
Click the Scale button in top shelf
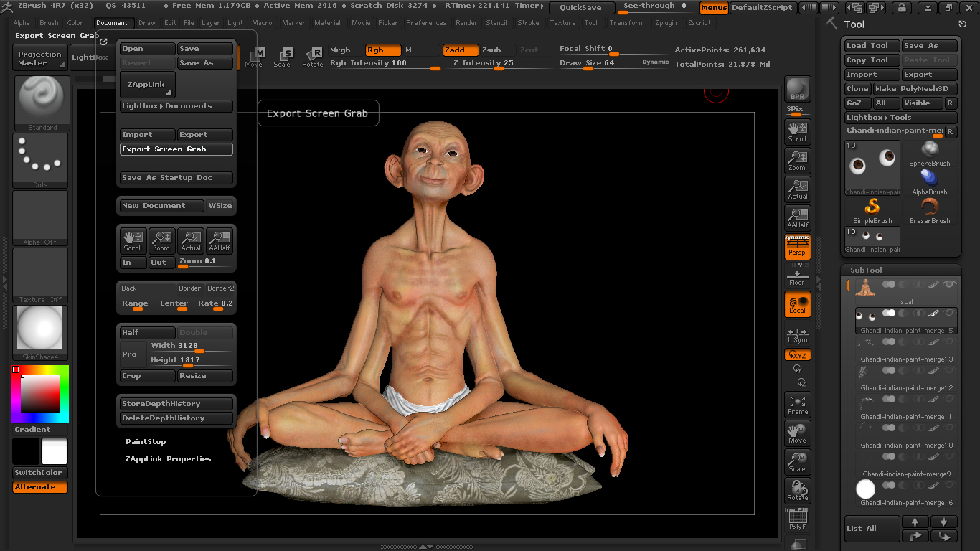pos(283,57)
